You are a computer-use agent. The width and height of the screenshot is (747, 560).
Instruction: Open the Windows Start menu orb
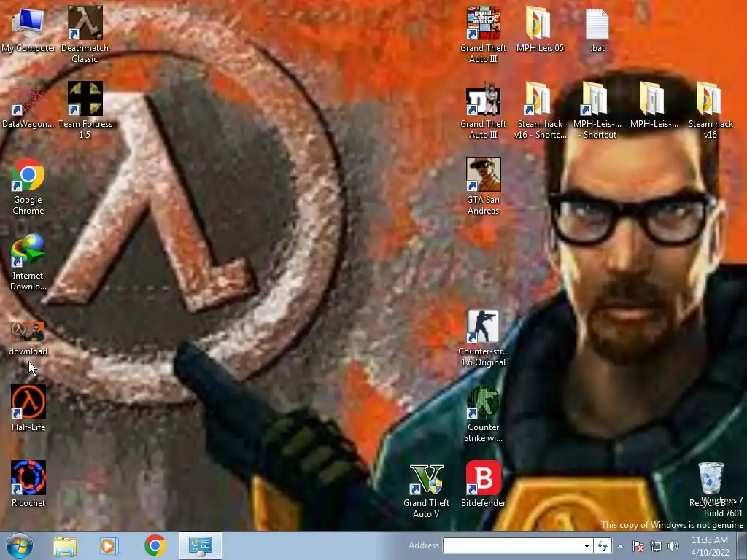[20, 545]
